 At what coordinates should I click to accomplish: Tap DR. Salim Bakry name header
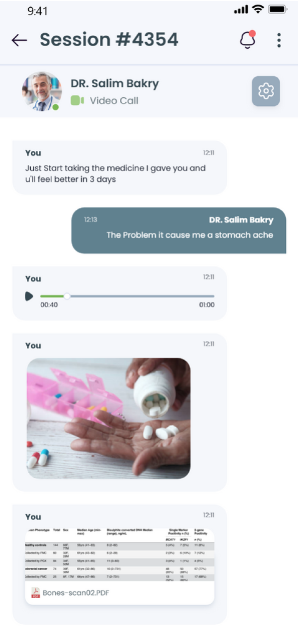(114, 83)
